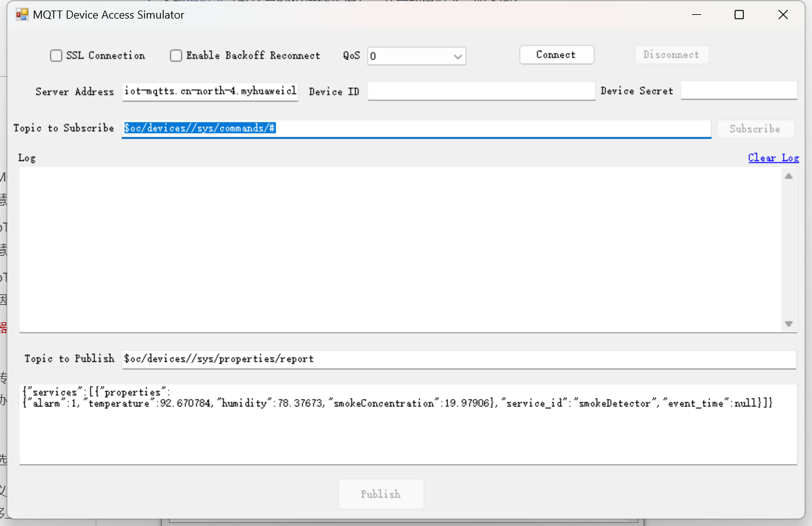Image resolution: width=812 pixels, height=526 pixels.
Task: Click the MQTT simulator app icon in title bar
Action: (22, 15)
